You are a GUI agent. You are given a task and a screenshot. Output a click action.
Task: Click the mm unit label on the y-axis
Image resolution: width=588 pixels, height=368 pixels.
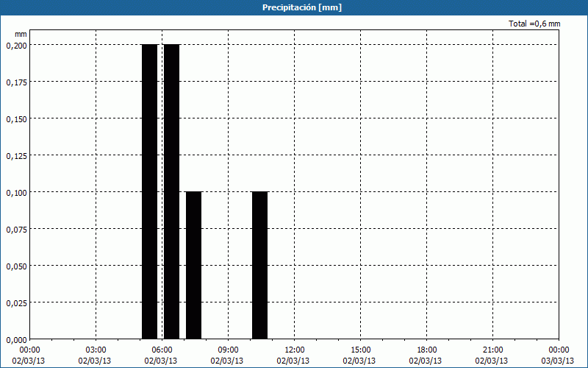(x=21, y=34)
